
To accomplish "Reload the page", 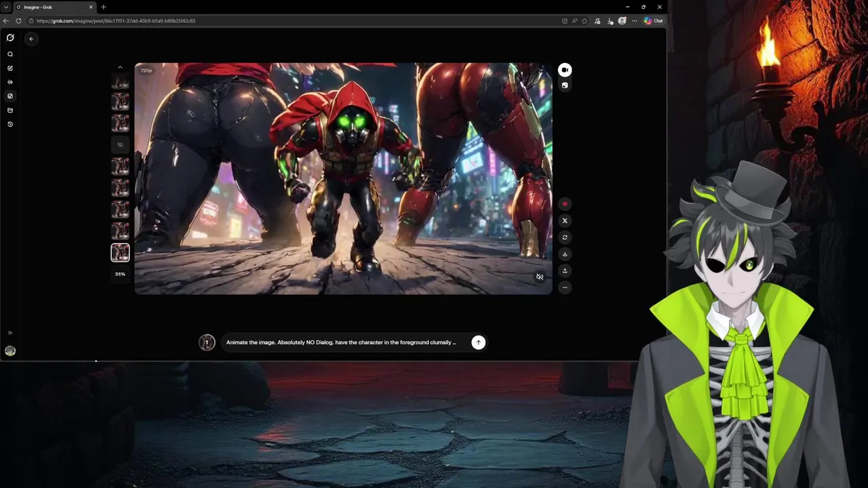I will click(x=18, y=21).
